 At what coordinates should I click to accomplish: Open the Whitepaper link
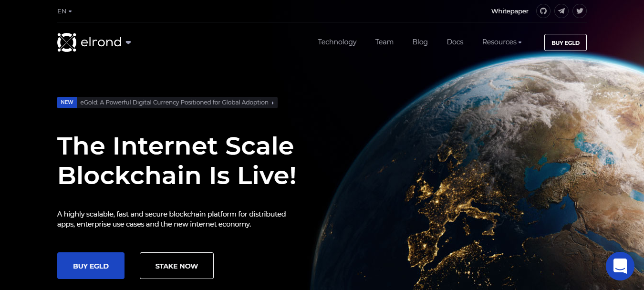509,11
